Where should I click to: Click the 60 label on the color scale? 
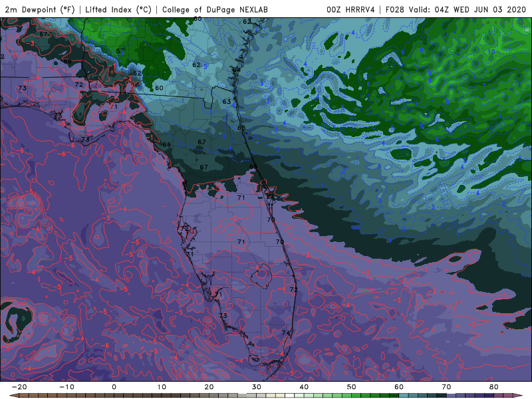(399, 387)
